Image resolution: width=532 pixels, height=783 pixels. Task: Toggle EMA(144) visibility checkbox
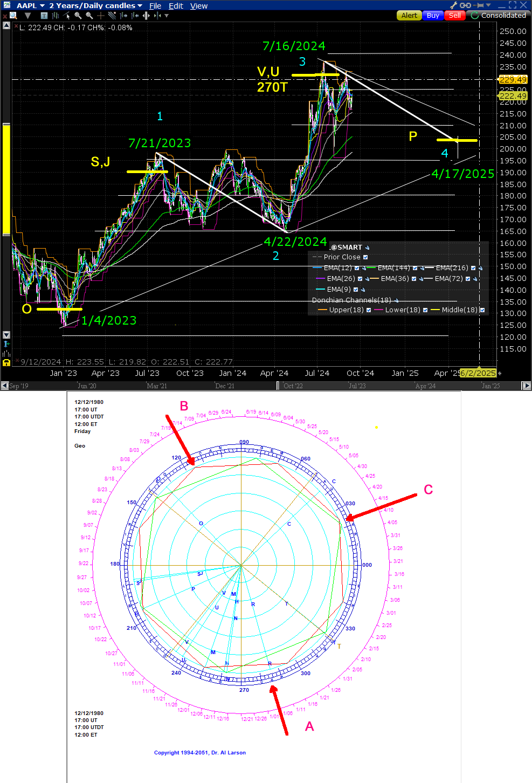coord(415,268)
